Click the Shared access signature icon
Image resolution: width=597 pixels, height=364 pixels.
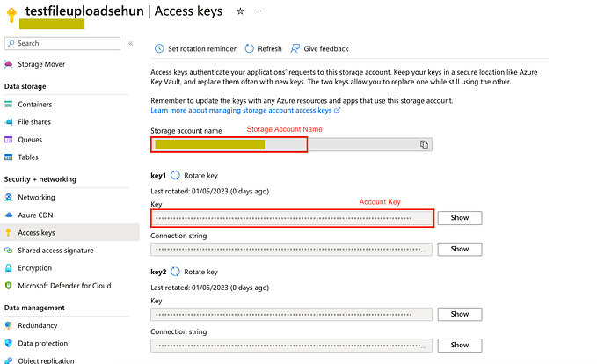[9, 251]
